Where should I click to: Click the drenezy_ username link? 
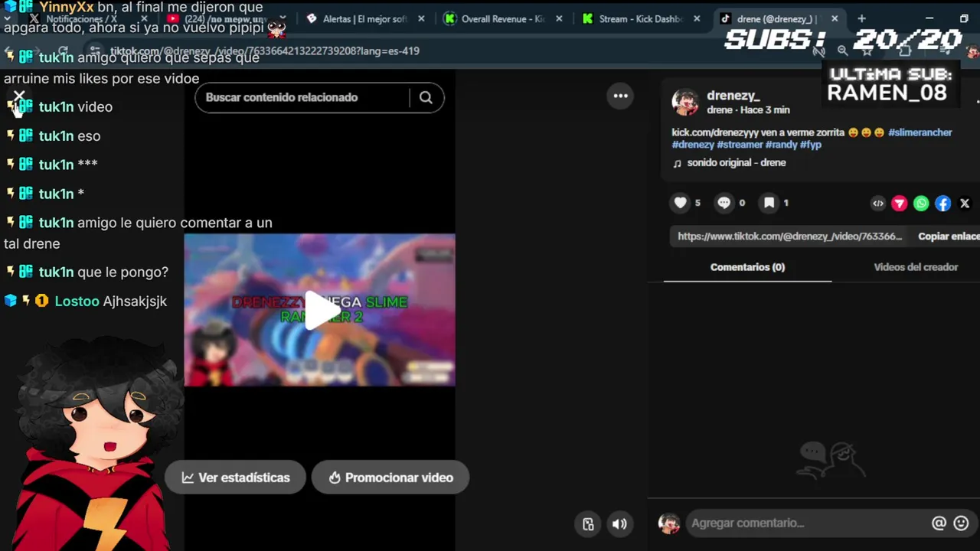(x=733, y=96)
